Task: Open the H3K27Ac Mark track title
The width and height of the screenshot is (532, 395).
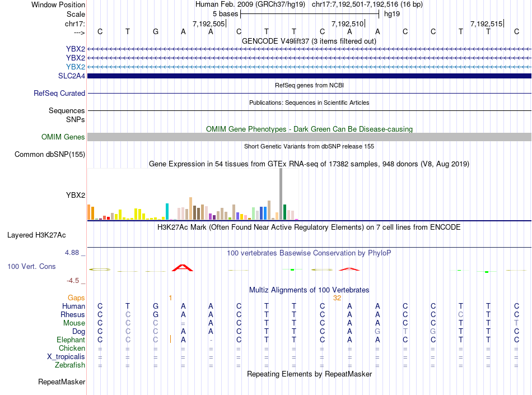Action: pos(309,227)
